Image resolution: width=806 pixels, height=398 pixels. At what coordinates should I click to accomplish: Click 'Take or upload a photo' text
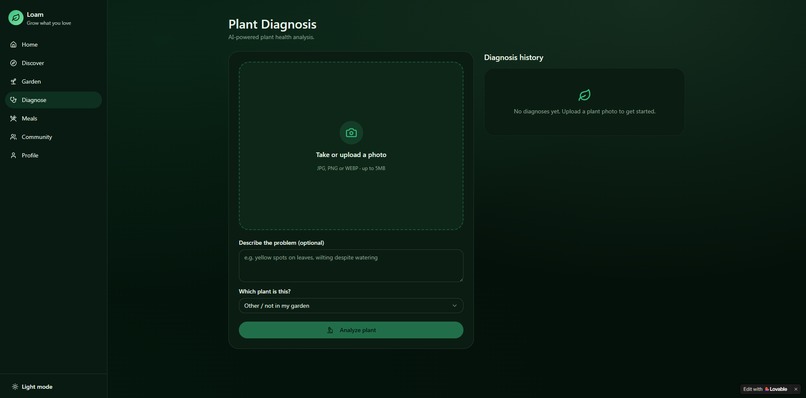351,155
